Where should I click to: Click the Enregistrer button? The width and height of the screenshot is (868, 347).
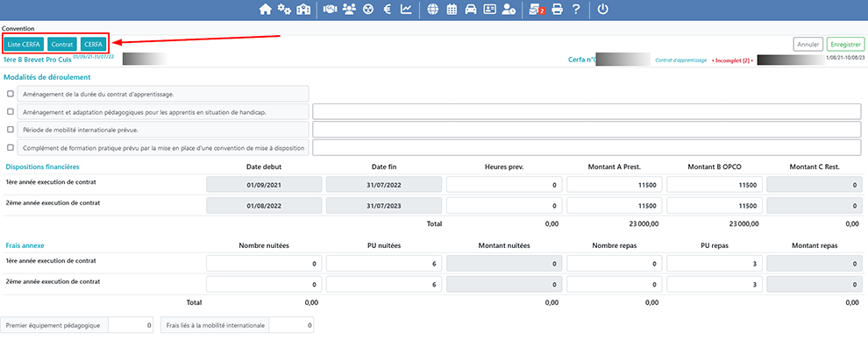[x=845, y=45]
